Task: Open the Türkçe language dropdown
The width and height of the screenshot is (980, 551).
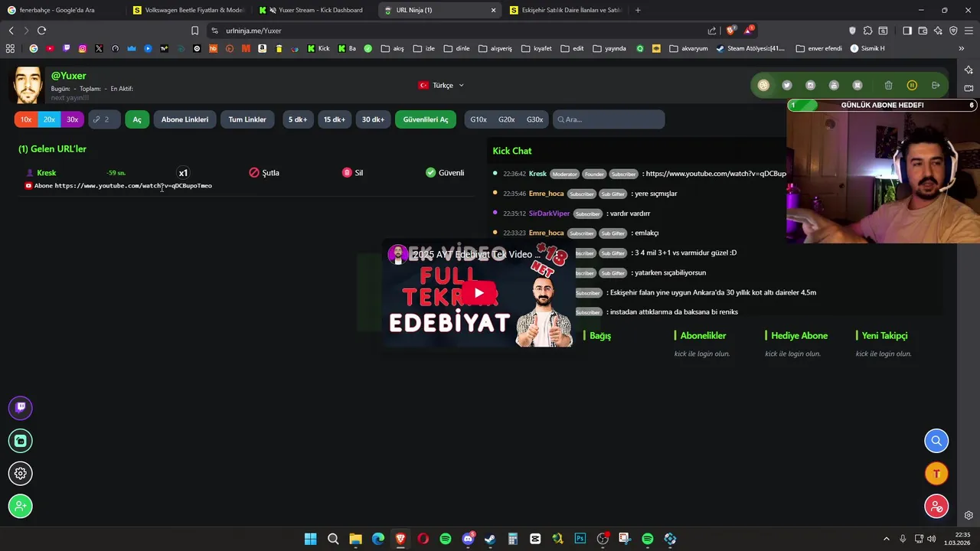Action: tap(442, 85)
